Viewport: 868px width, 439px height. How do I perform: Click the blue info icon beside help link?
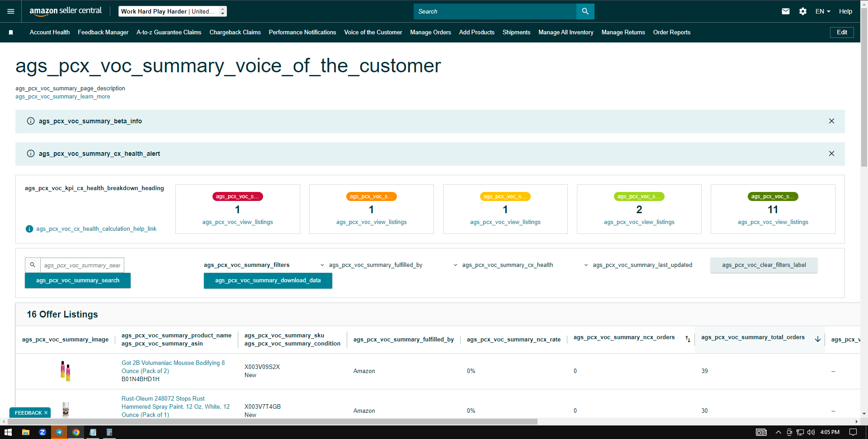pos(29,229)
